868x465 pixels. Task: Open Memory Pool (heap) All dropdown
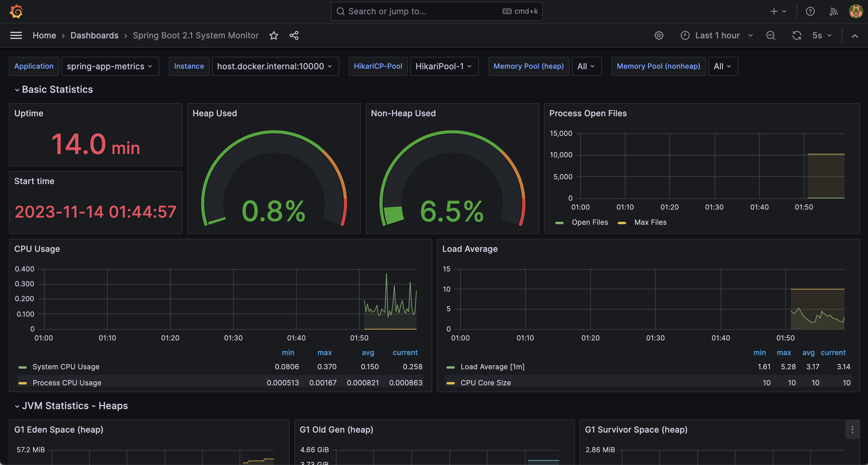(586, 66)
